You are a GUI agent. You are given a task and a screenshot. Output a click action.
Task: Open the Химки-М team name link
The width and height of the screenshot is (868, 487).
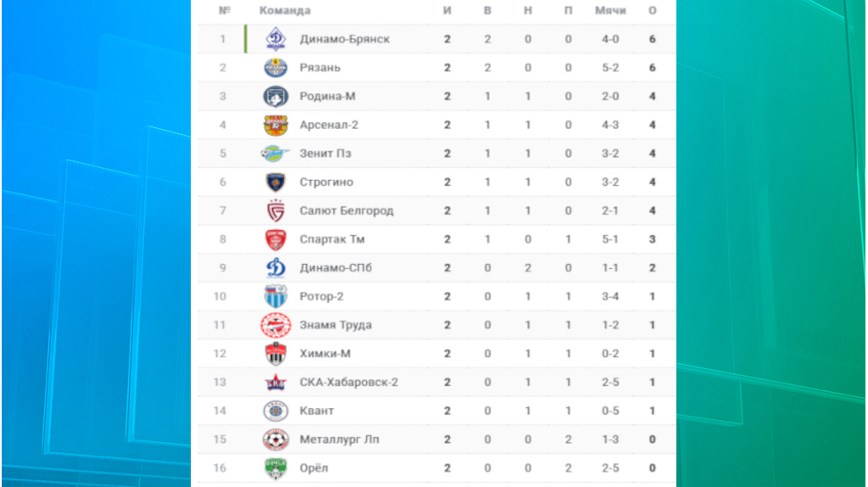point(325,354)
